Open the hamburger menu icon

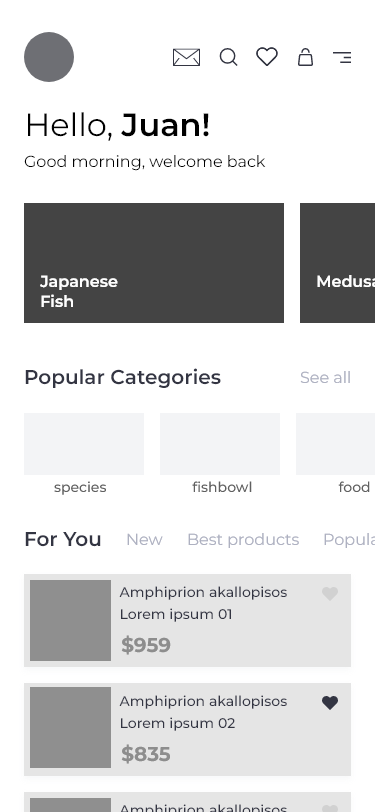tap(342, 57)
